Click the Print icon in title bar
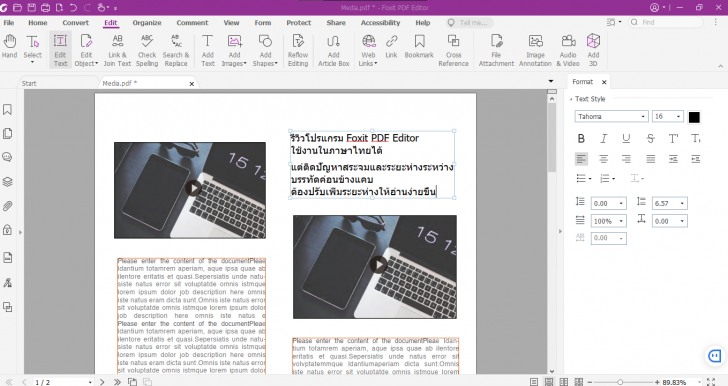The width and height of the screenshot is (728, 386). (46, 7)
